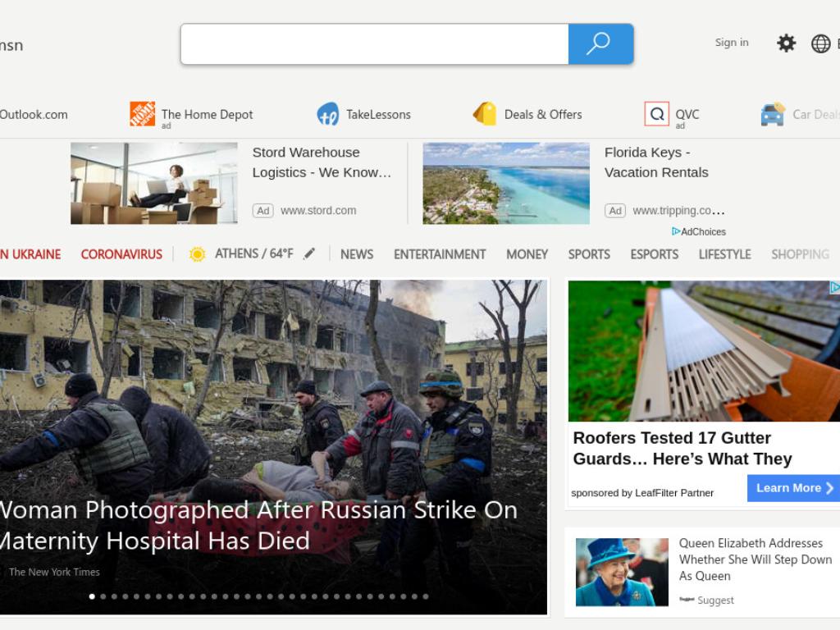Click the Florida Keys aerial ad image

(506, 183)
